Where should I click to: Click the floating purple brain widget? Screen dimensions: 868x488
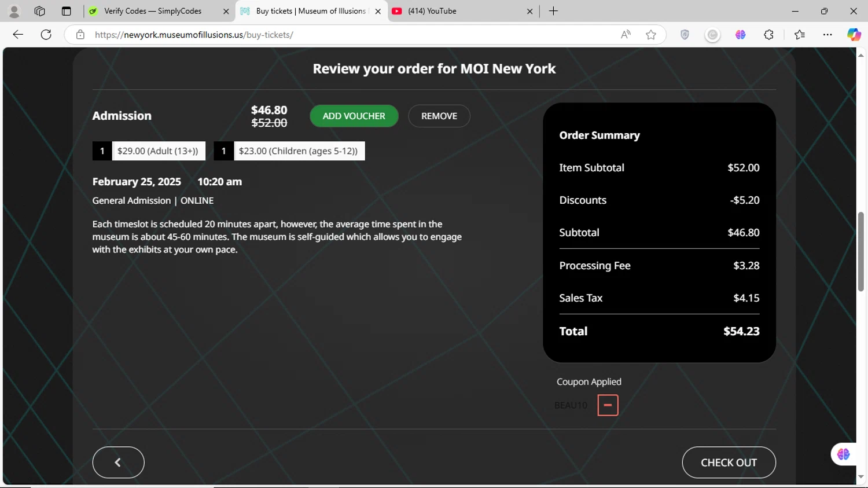(844, 454)
